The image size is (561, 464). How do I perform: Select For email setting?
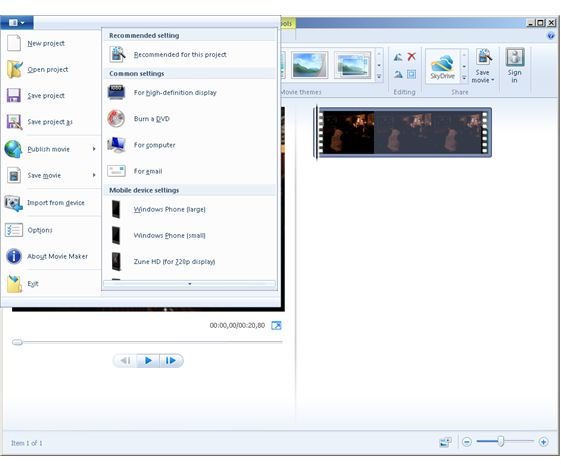point(190,171)
